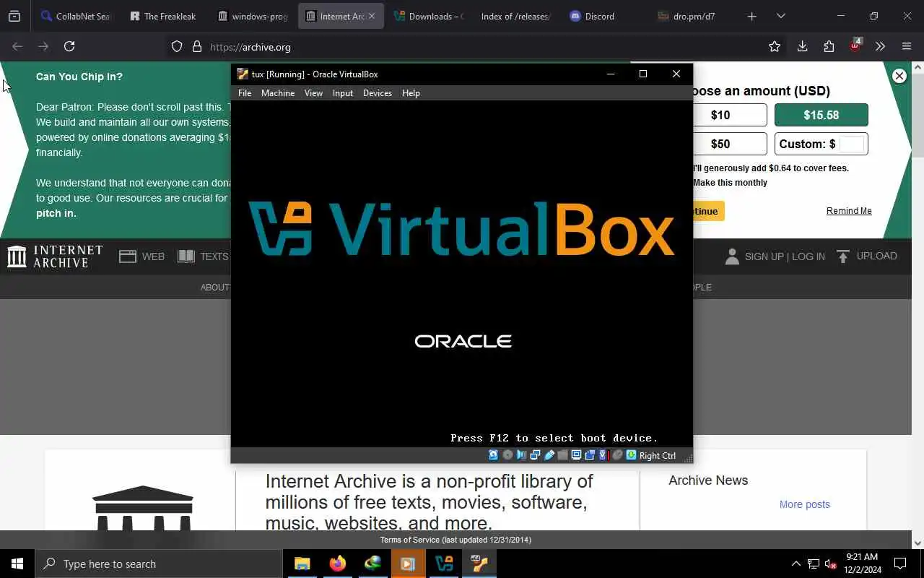Open a new Firefox tab
924x578 pixels.
click(x=751, y=16)
